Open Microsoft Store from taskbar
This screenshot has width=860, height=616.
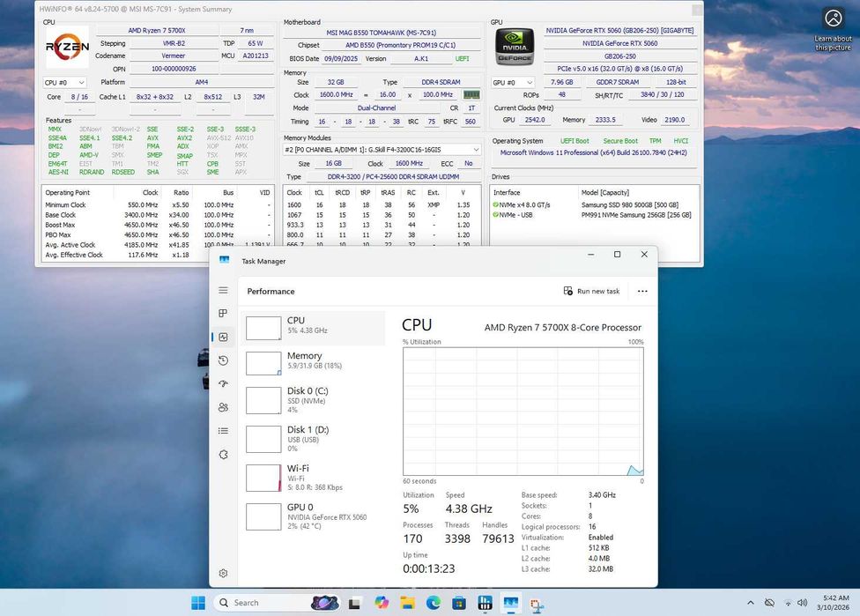[x=459, y=603]
